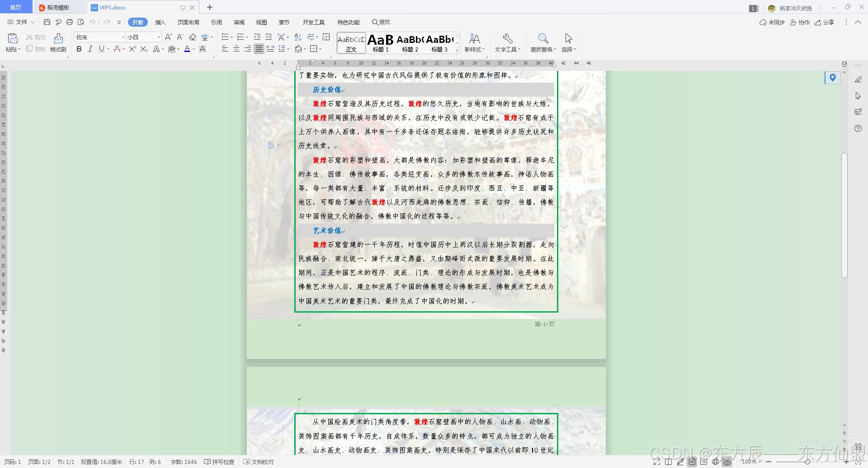Click the font color A with blue swatch
The width and height of the screenshot is (868, 468).
pos(187,49)
